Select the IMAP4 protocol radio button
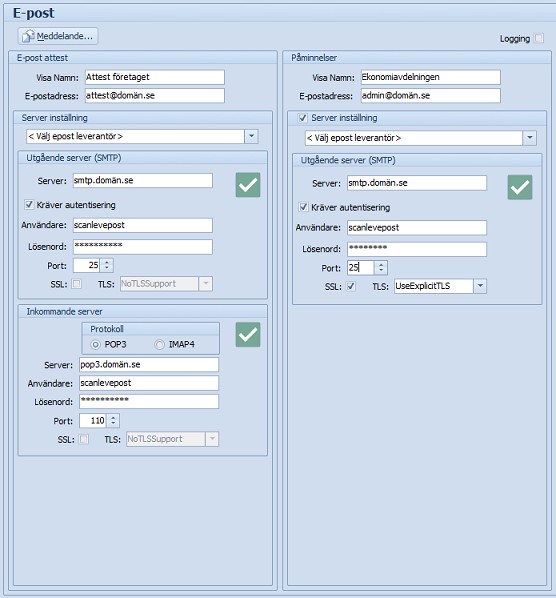 coord(159,344)
